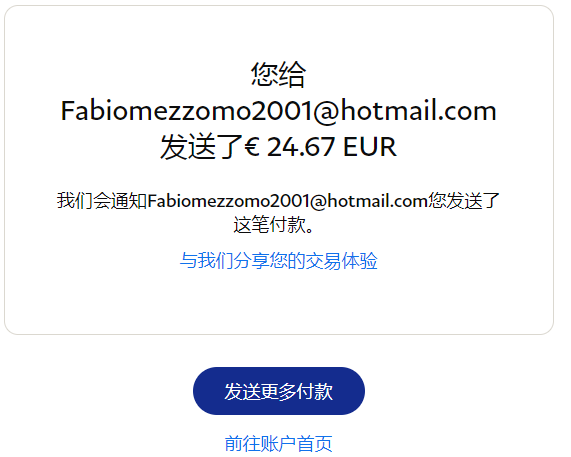
Task: Click the 交易体验 end of the blue link
Action: click(342, 261)
